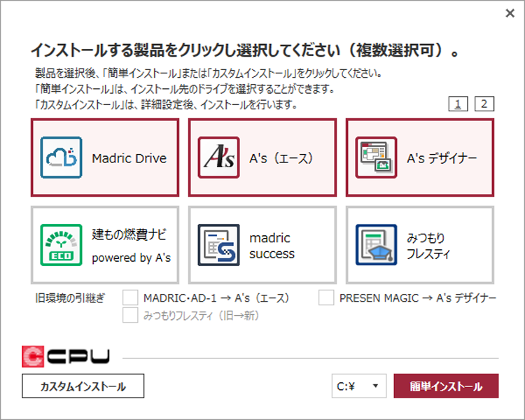Click the A's (エース) product icon

point(218,157)
